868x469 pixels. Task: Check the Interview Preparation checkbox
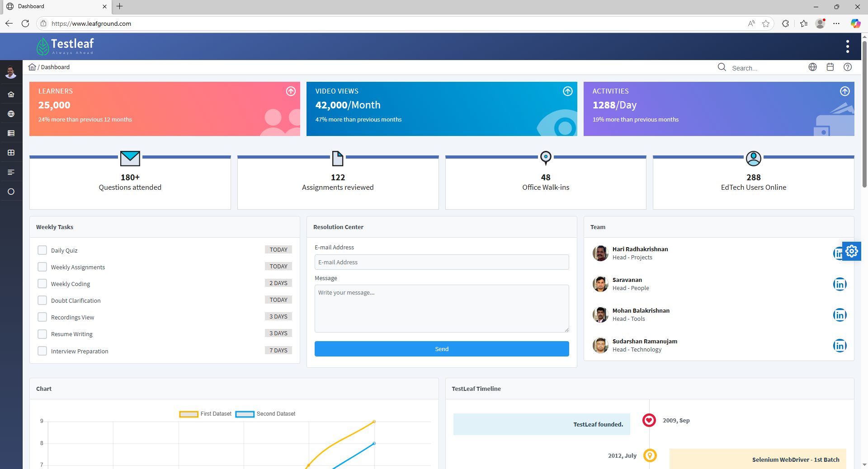(42, 351)
